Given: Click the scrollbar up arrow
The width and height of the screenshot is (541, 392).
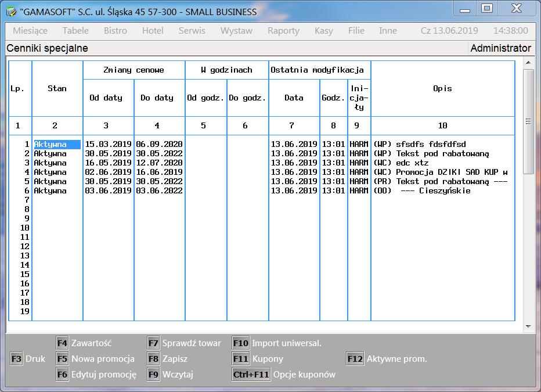Looking at the screenshot, I should 528,63.
